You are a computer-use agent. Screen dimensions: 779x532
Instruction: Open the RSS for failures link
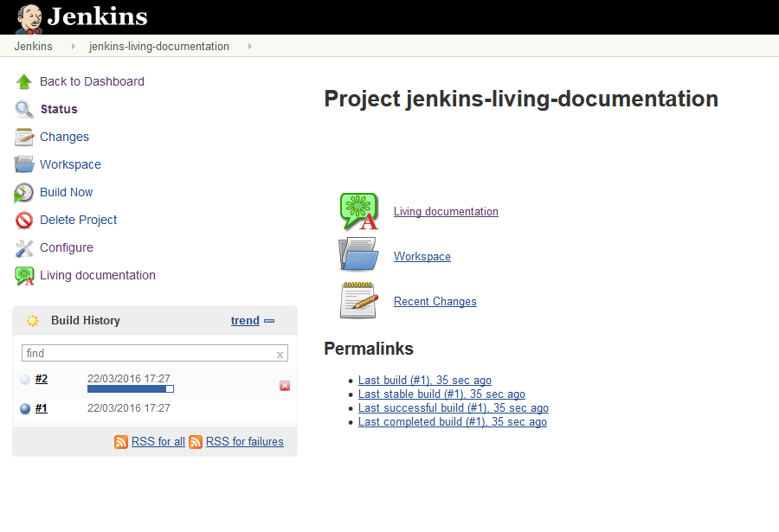[244, 441]
